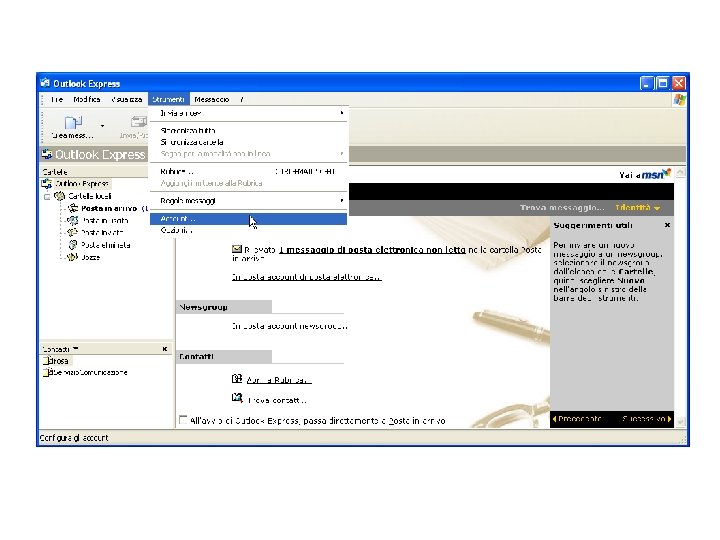The width and height of the screenshot is (720, 540).
Task: Select the contact named rosa
Action: click(x=58, y=361)
